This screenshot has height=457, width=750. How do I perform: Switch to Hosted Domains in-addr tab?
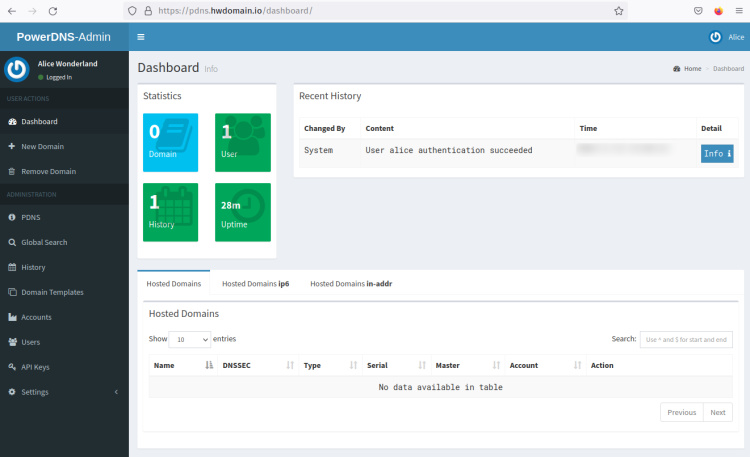coord(350,284)
